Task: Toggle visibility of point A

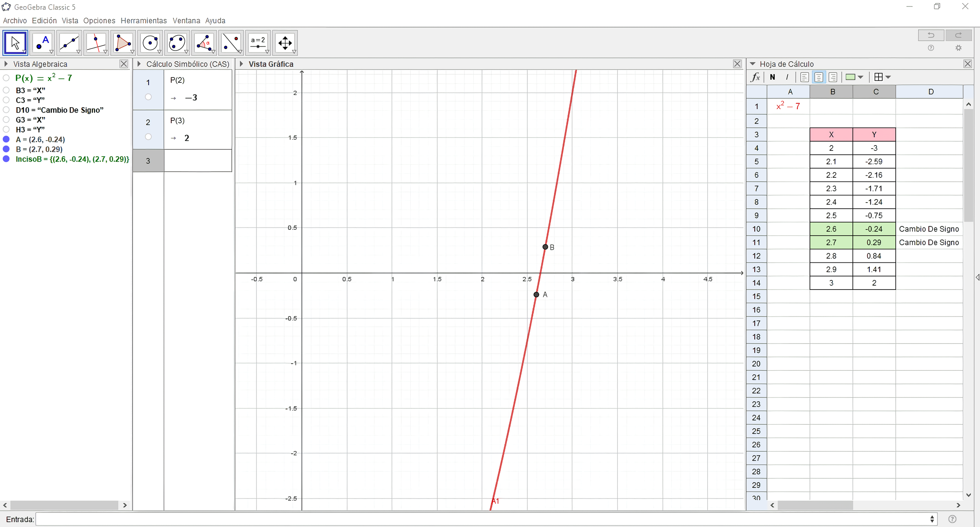Action: click(x=7, y=139)
